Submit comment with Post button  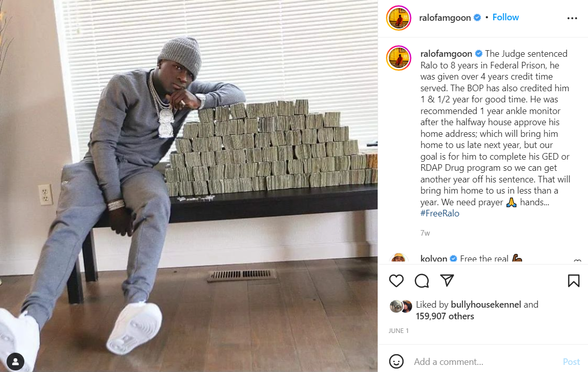tap(571, 361)
